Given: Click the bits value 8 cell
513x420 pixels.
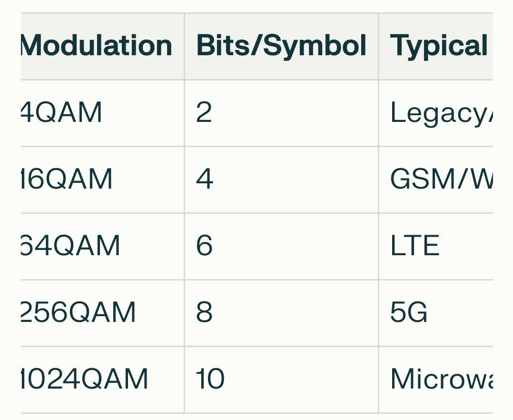Looking at the screenshot, I should pyautogui.click(x=281, y=313).
